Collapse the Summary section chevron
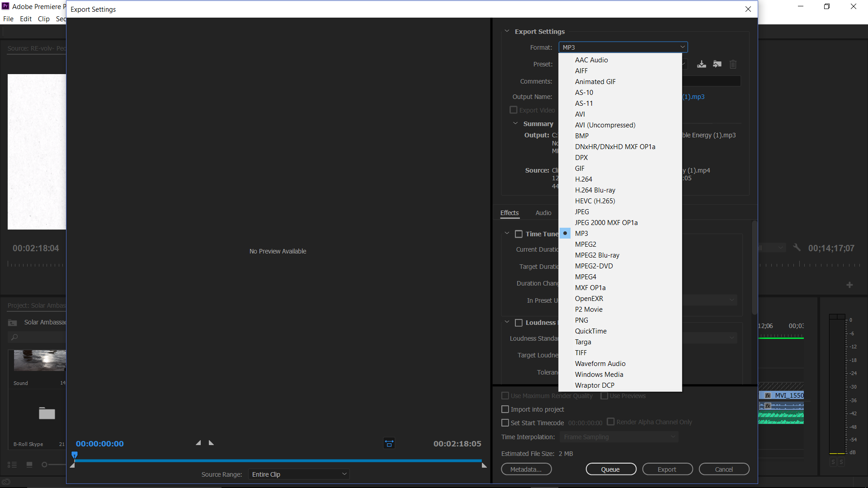 (515, 123)
